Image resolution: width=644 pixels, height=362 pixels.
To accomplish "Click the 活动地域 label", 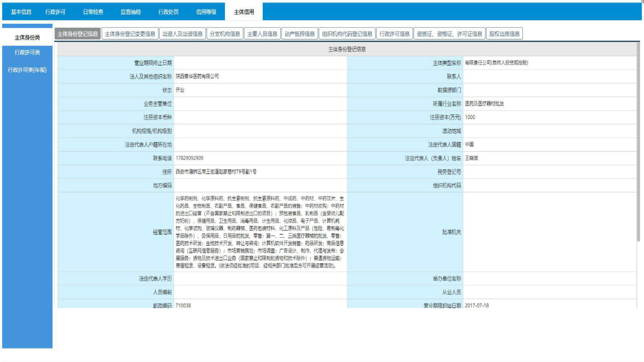I will [451, 131].
